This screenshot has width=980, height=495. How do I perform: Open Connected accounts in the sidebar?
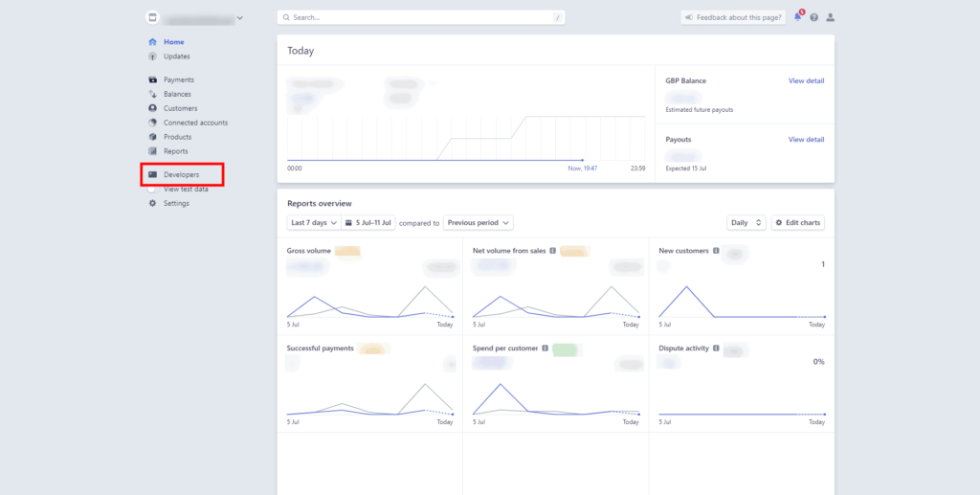click(x=195, y=123)
